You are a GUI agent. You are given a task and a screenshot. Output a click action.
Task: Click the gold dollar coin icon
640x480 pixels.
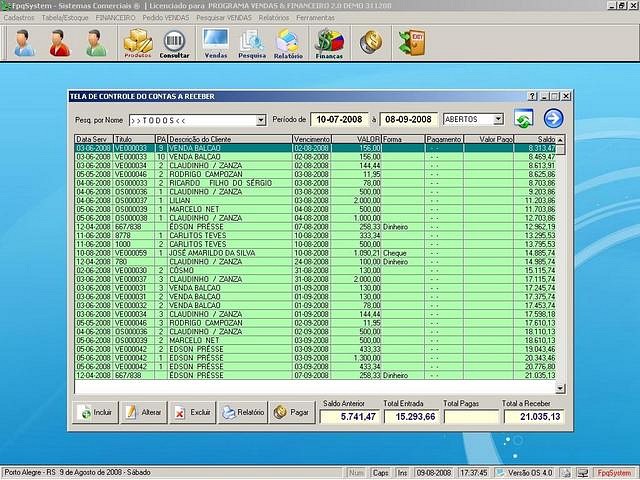click(371, 42)
